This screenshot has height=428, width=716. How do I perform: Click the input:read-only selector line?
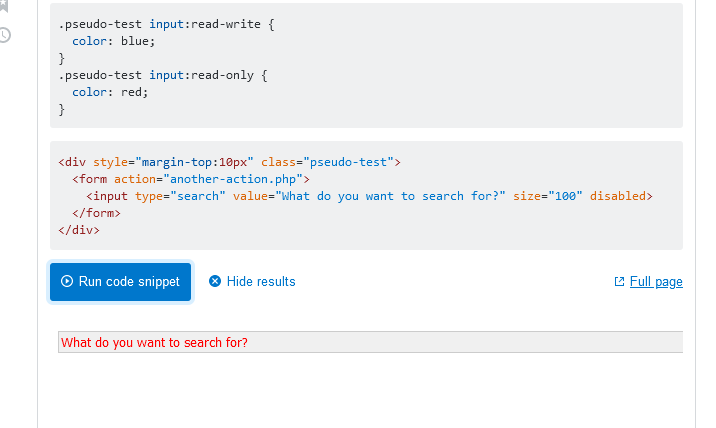click(x=162, y=75)
